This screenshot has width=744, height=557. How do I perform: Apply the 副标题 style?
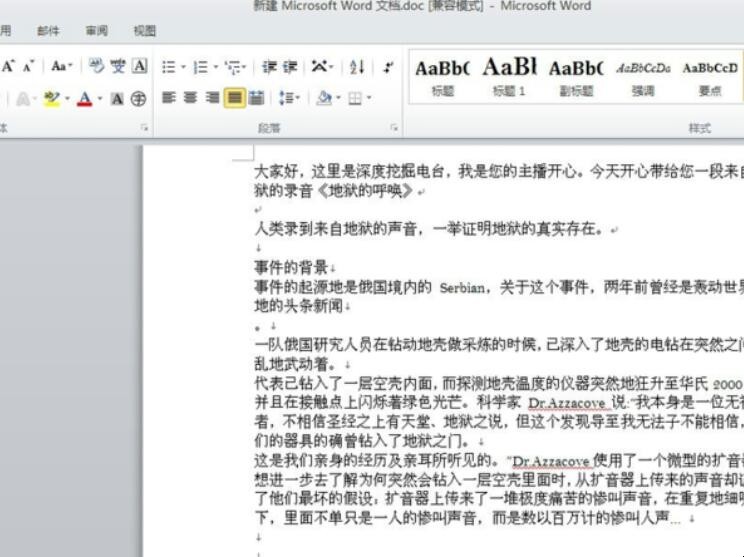(576, 77)
